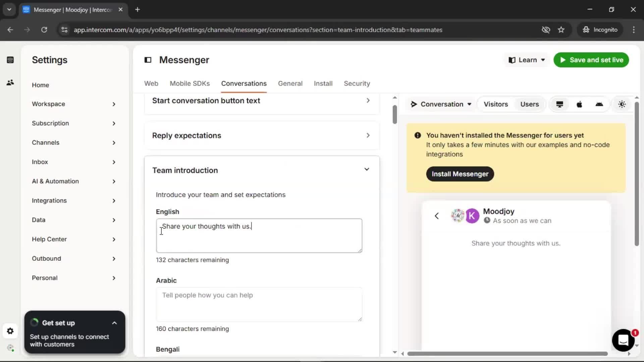Switch preview to Visitors
This screenshot has width=644, height=362.
click(x=496, y=104)
